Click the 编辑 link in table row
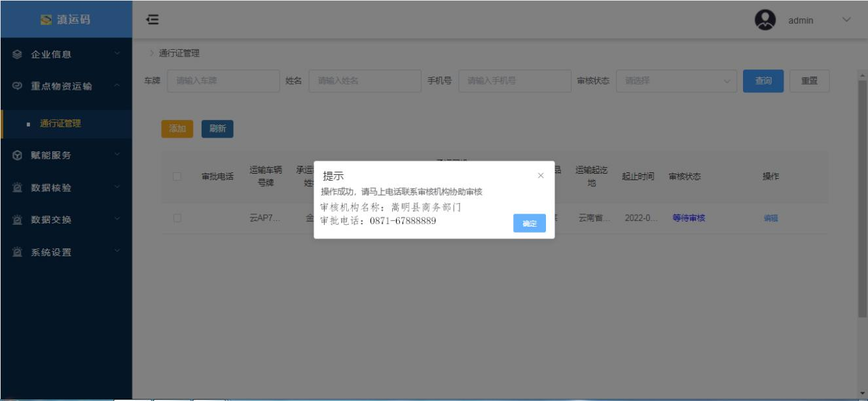The image size is (868, 401). coord(770,219)
